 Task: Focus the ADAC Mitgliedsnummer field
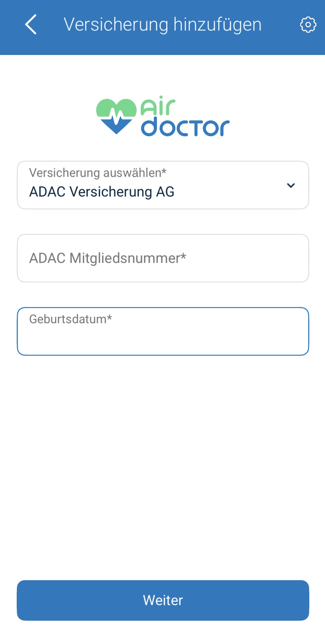click(x=163, y=258)
